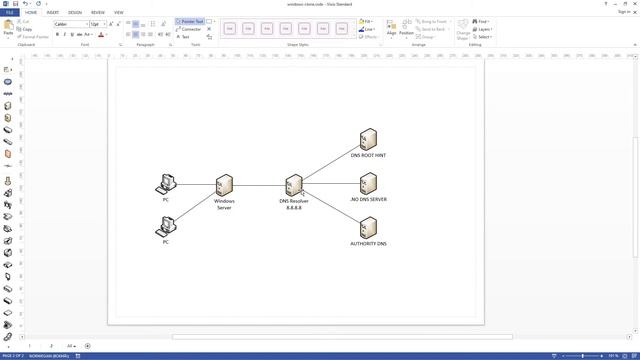The image size is (640, 360).
Task: Undo the last action
Action: [25, 4]
